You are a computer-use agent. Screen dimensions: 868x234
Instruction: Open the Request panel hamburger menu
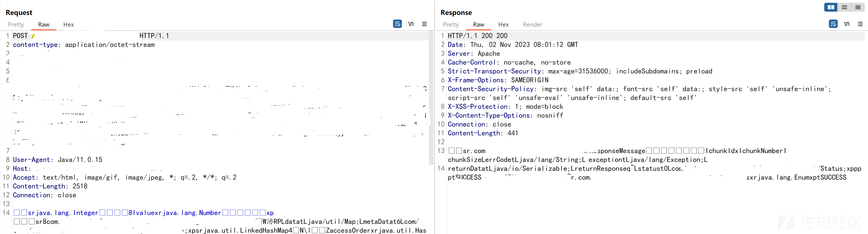point(424,24)
